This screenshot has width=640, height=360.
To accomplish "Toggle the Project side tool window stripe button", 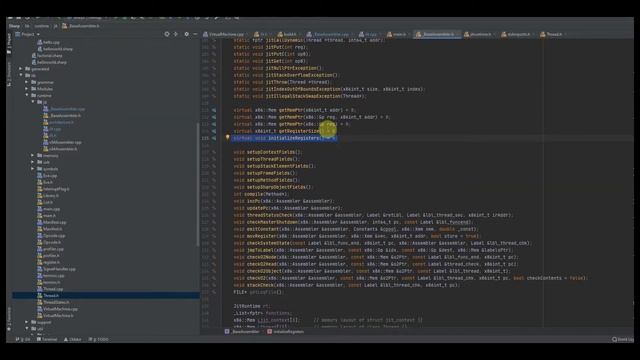I will (x=9, y=44).
